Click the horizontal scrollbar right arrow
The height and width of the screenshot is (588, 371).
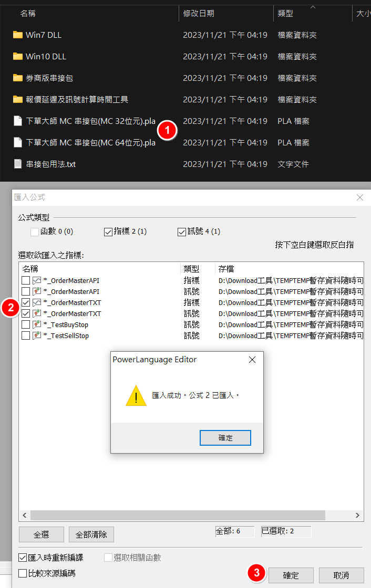click(x=357, y=515)
